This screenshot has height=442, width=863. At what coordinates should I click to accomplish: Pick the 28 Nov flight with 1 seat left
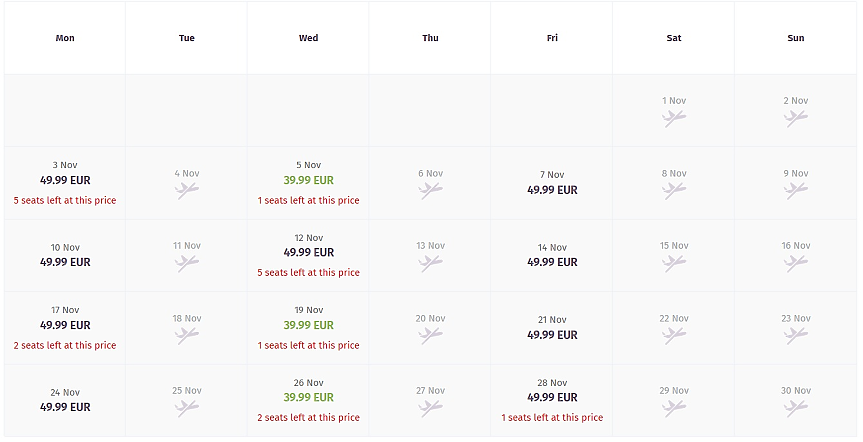[x=552, y=398]
